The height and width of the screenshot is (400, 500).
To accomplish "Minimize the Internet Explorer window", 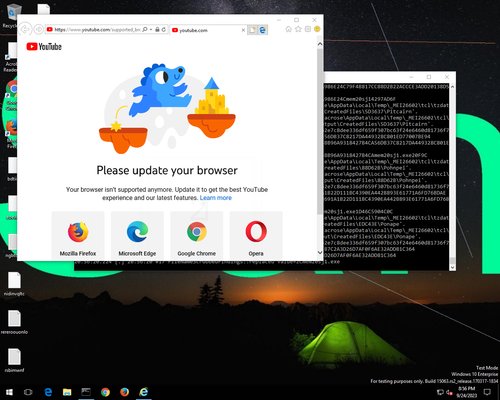I will (279, 20).
